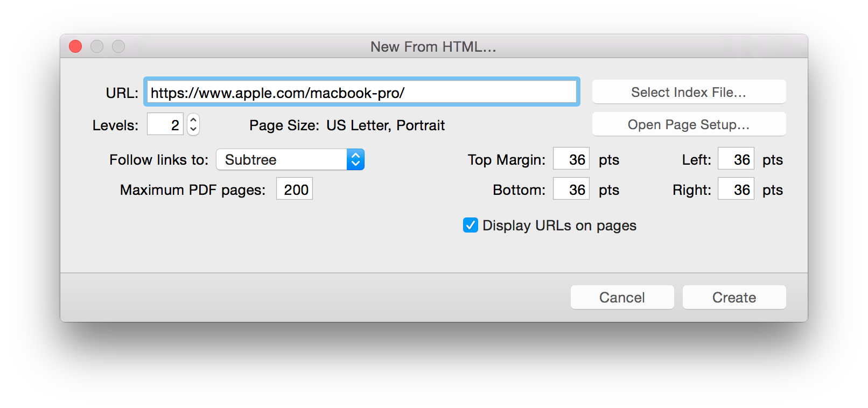The image size is (868, 408).
Task: Click the URL text field
Action: coord(362,93)
